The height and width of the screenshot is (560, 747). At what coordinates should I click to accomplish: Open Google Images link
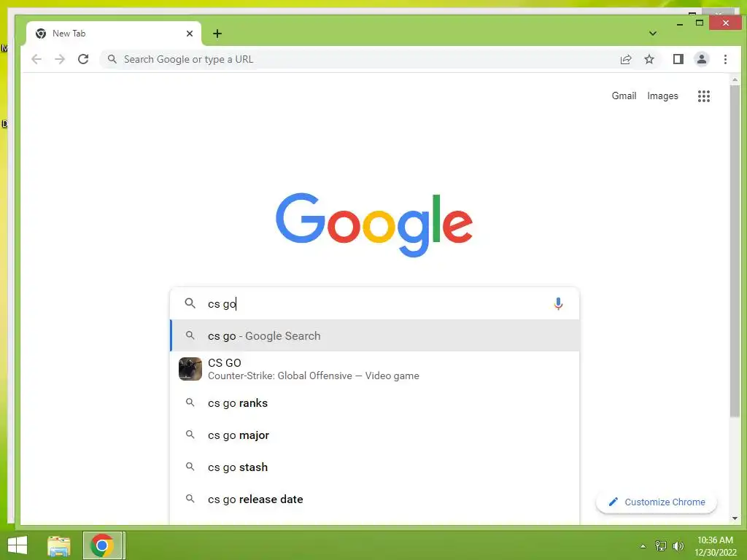pos(662,96)
